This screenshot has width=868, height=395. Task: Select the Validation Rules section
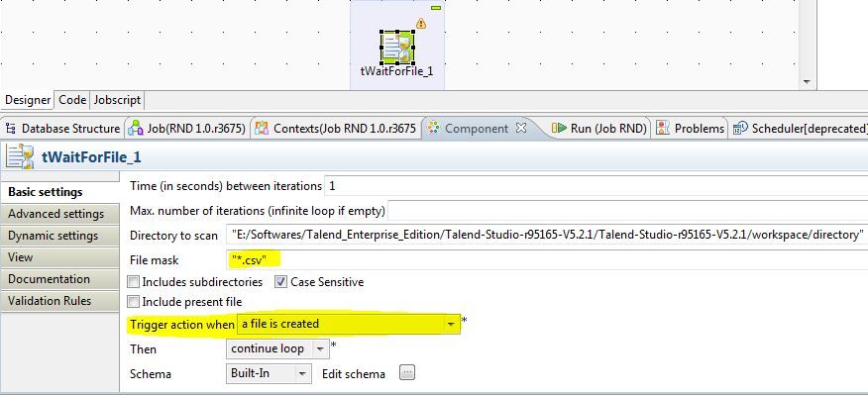coord(59,300)
